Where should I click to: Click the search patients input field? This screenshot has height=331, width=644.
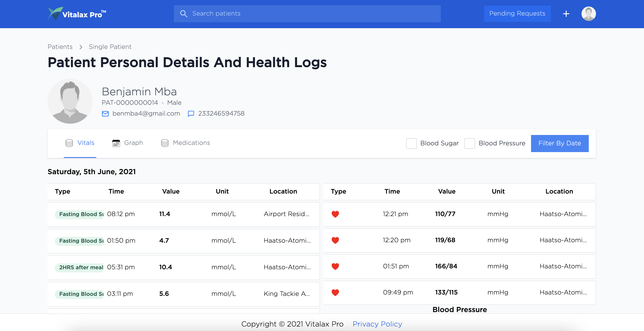point(307,14)
